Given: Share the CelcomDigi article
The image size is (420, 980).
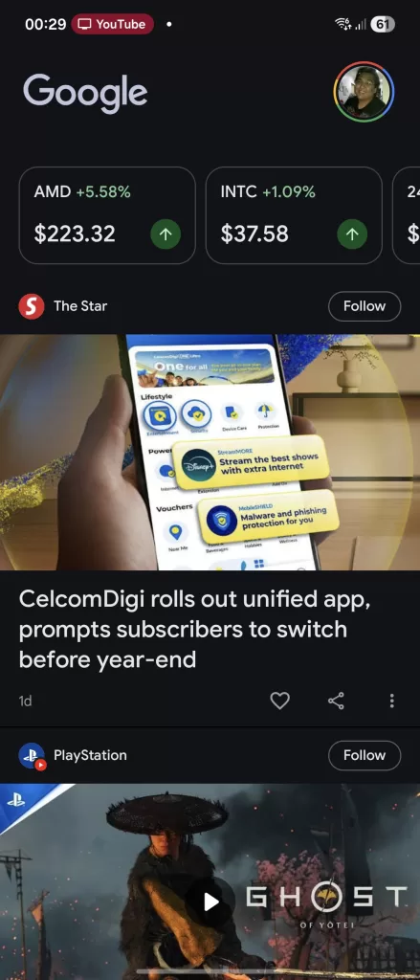Looking at the screenshot, I should (336, 701).
